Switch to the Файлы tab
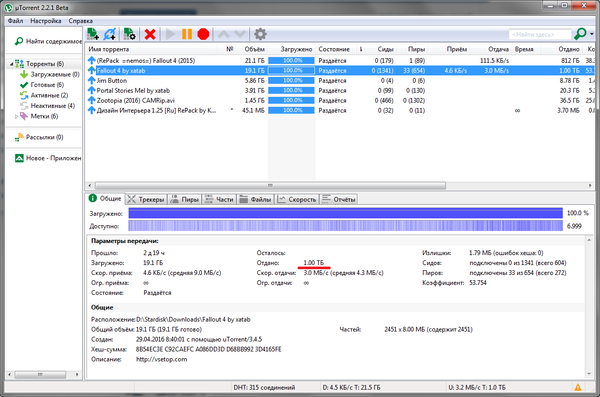 tap(256, 199)
